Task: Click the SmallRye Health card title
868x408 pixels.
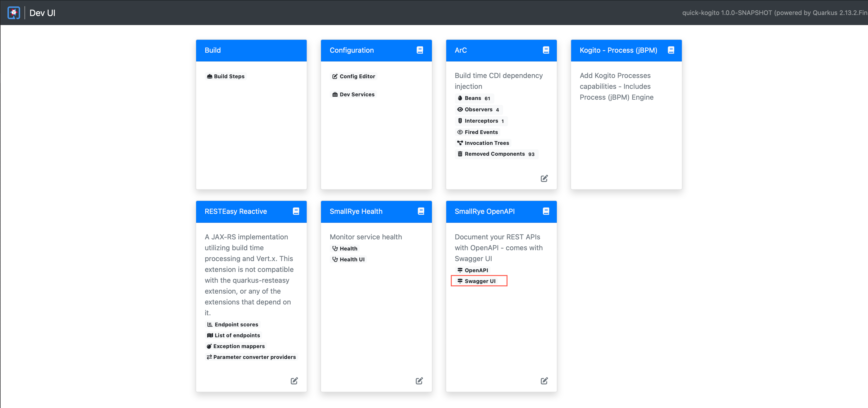Action: pos(356,211)
